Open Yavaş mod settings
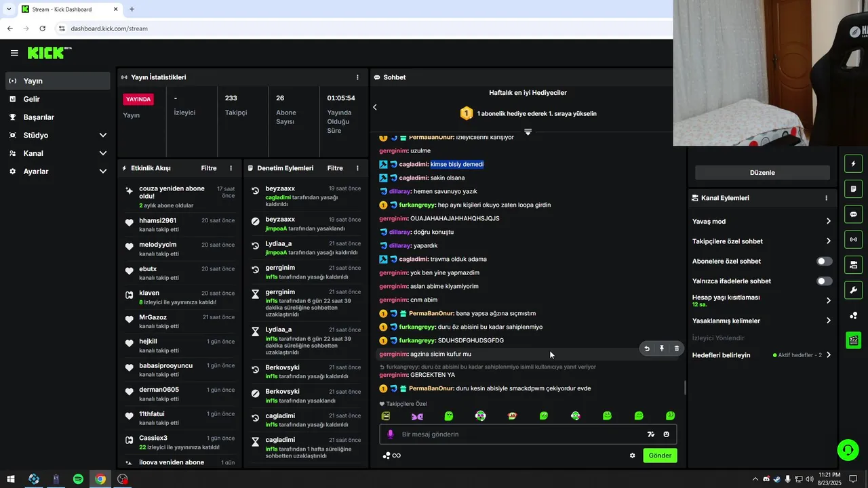 tap(762, 221)
